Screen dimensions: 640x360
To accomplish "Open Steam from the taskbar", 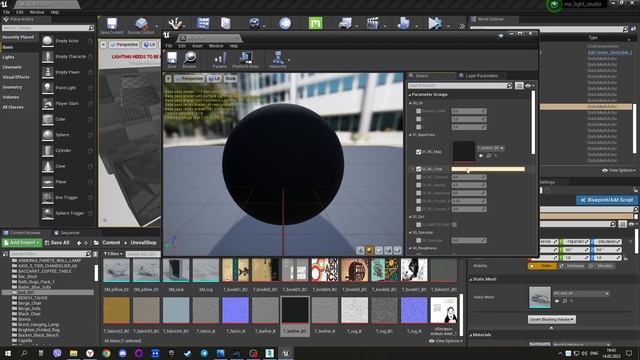I will click(188, 353).
